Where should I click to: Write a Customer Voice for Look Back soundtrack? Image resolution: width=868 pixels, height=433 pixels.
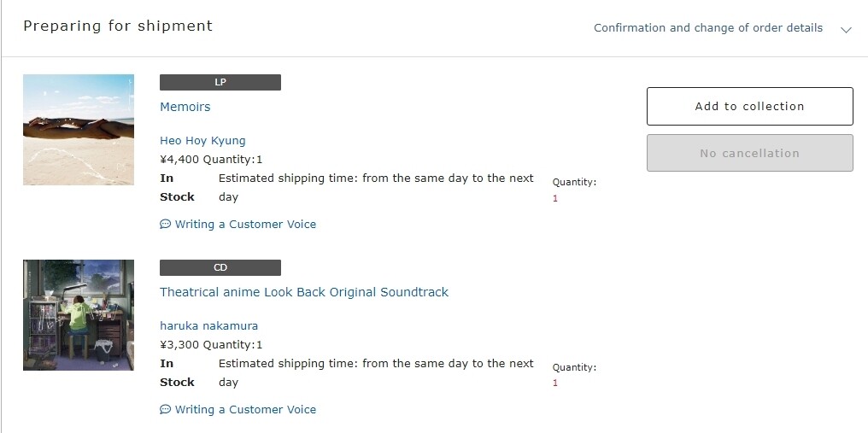tap(245, 410)
